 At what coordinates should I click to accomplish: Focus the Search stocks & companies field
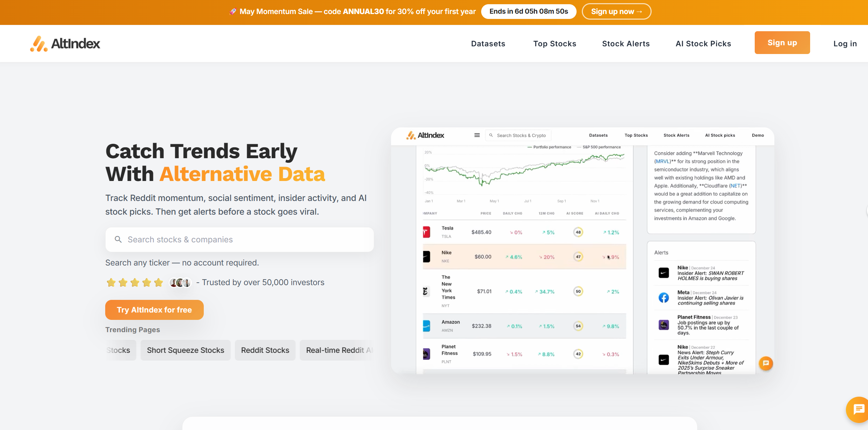(240, 240)
